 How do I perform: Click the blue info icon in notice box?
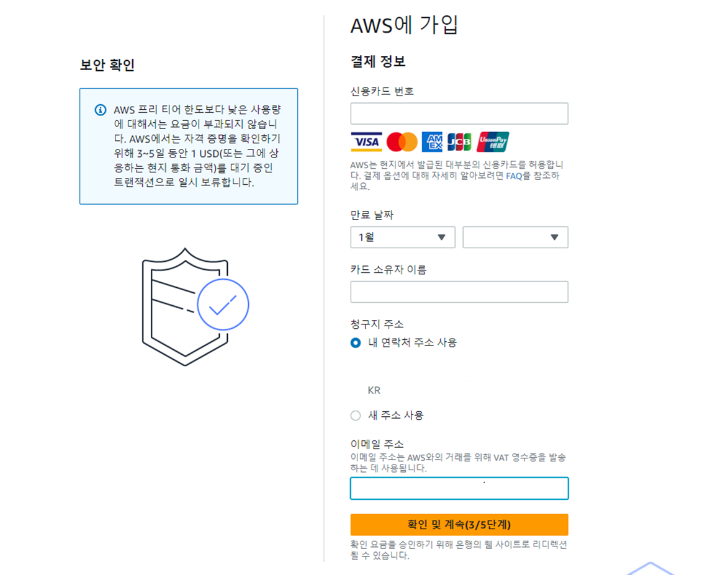click(x=101, y=110)
